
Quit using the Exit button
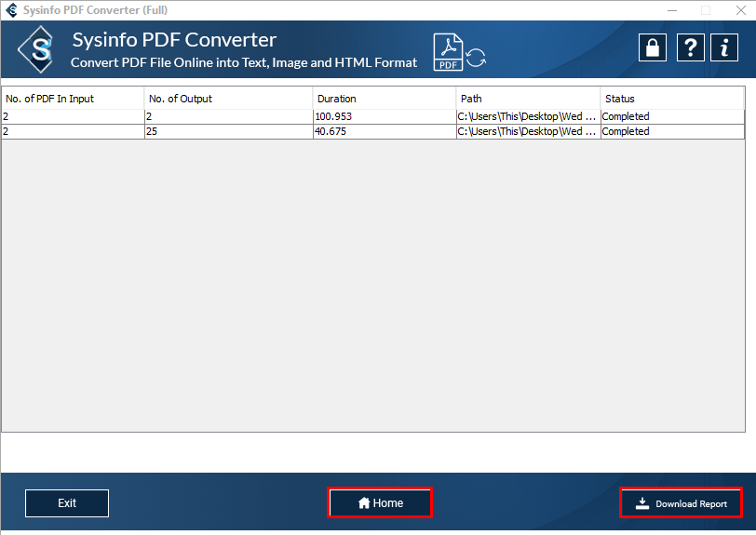coord(67,503)
